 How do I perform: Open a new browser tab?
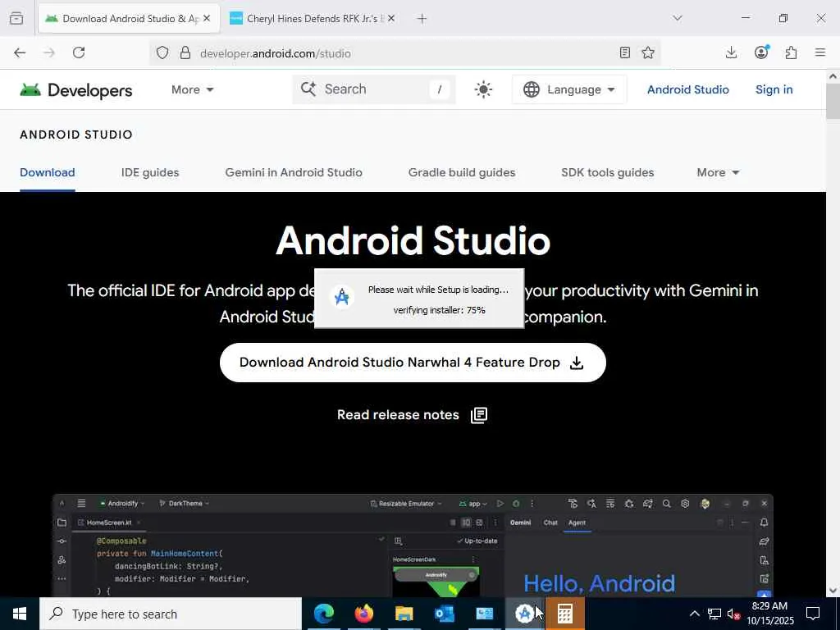[x=422, y=19]
